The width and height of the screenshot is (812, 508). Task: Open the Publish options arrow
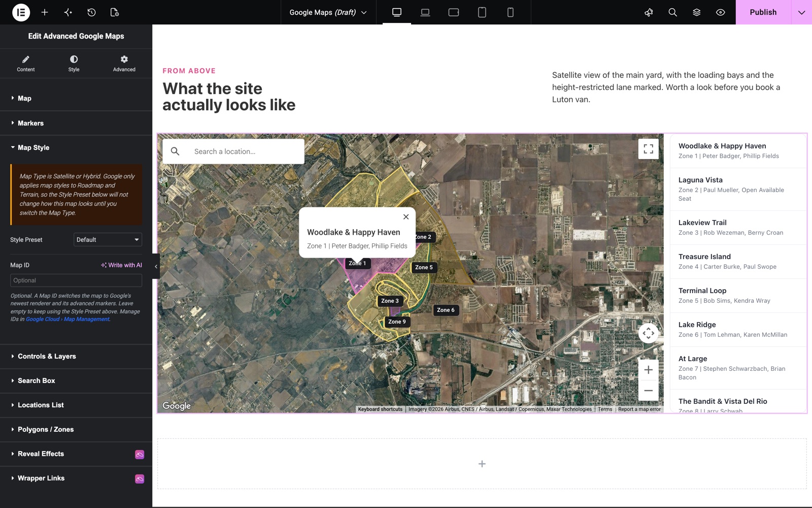(801, 12)
